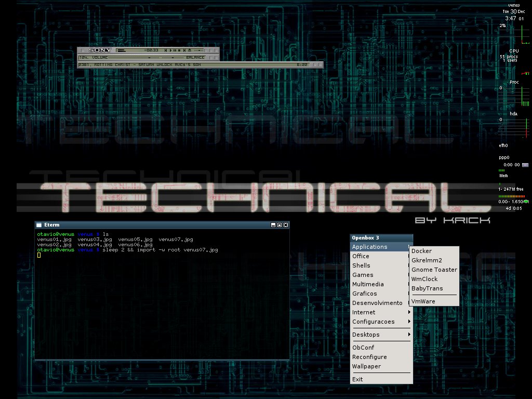Launch WmClock from the Applications submenu
532x399 pixels.
(434, 279)
